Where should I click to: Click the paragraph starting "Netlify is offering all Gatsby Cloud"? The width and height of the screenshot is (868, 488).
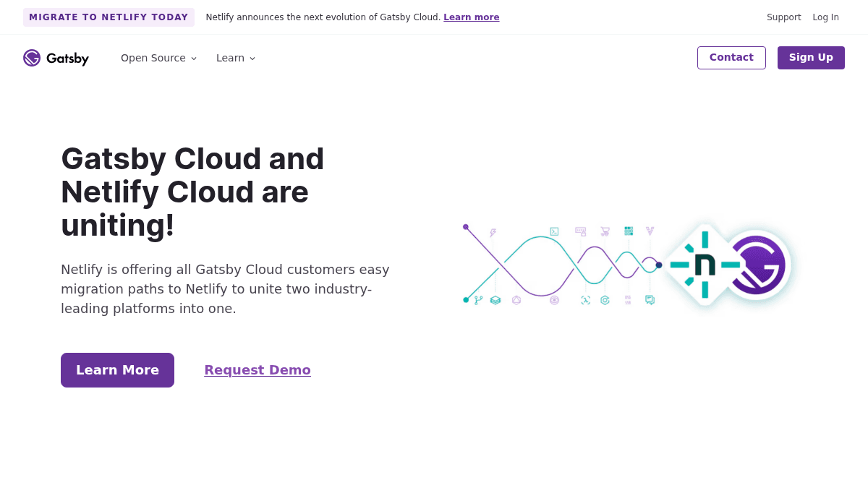(226, 289)
